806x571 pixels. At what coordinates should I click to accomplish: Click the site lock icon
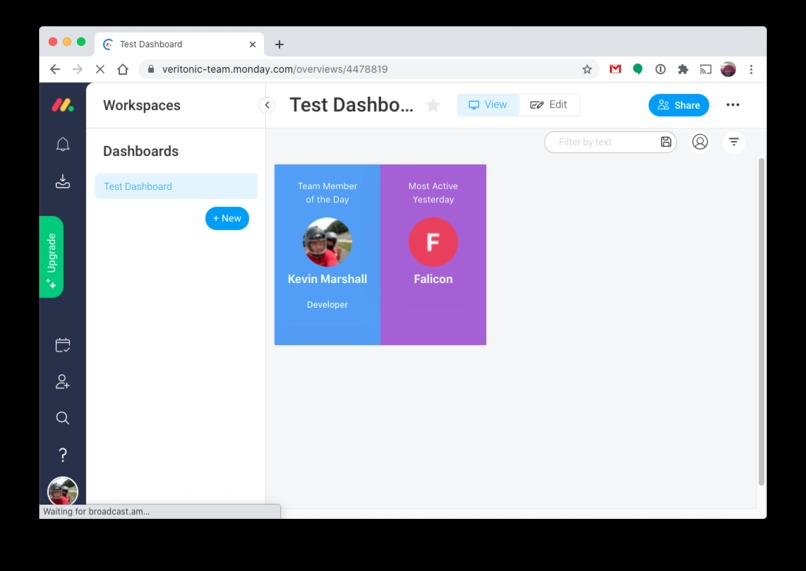[x=151, y=69]
